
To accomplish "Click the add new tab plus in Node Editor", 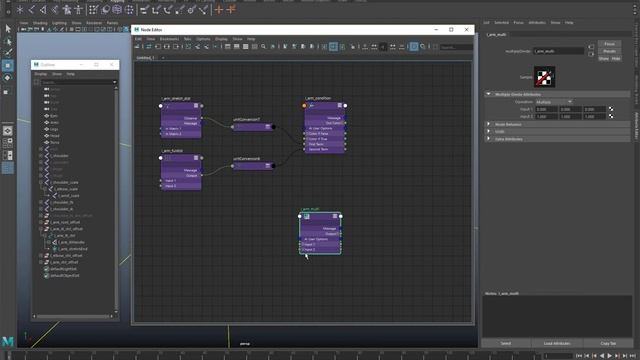I will [163, 58].
